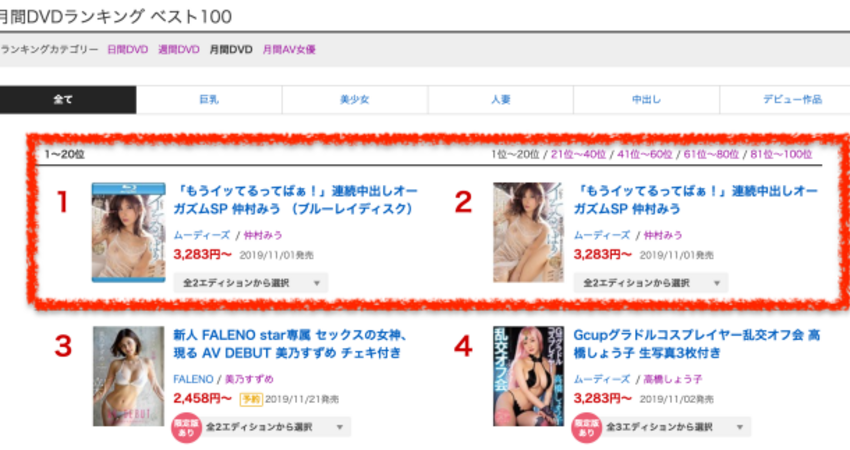
Task: Click the 限定版あり badge on rank 4
Action: pos(586,428)
